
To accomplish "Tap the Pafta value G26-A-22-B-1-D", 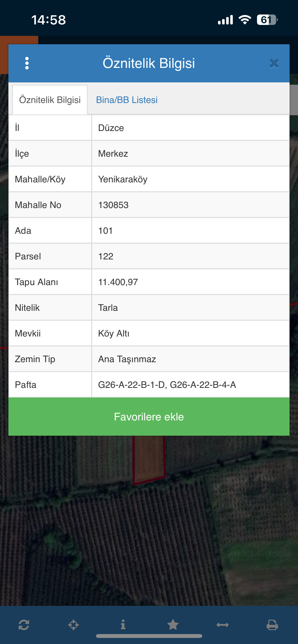I will click(x=131, y=385).
